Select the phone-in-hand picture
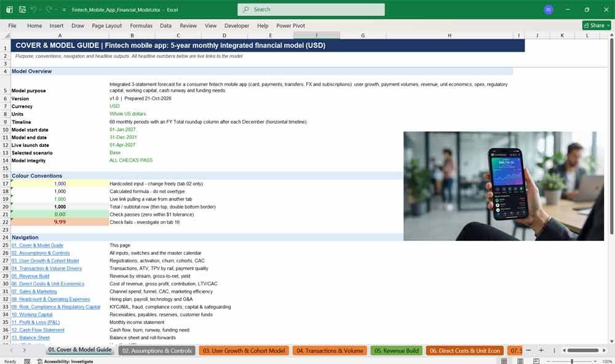This screenshot has height=364, width=615. coord(504,186)
